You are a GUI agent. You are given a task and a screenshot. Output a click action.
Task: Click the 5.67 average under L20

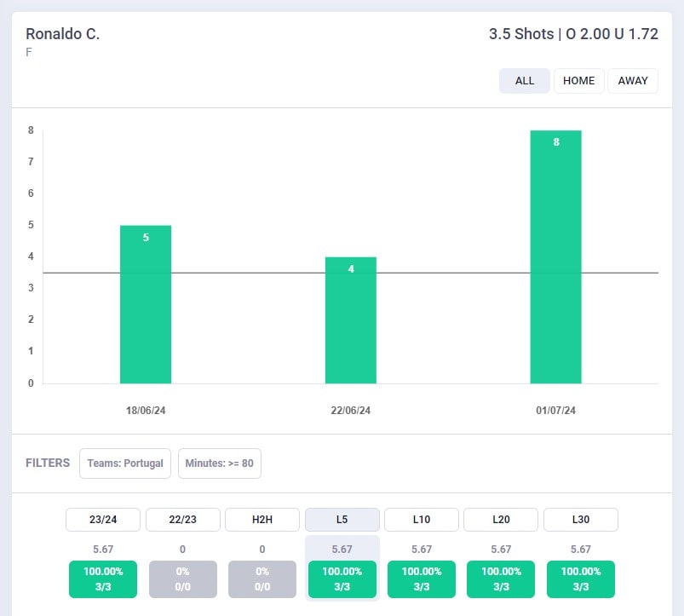pyautogui.click(x=501, y=550)
